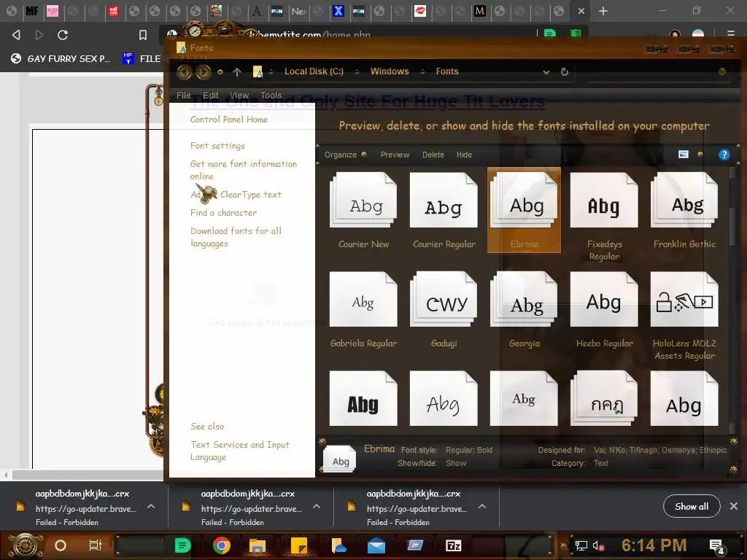Open Control Panel Home link
Viewport: 747px width, 560px height.
tap(228, 120)
